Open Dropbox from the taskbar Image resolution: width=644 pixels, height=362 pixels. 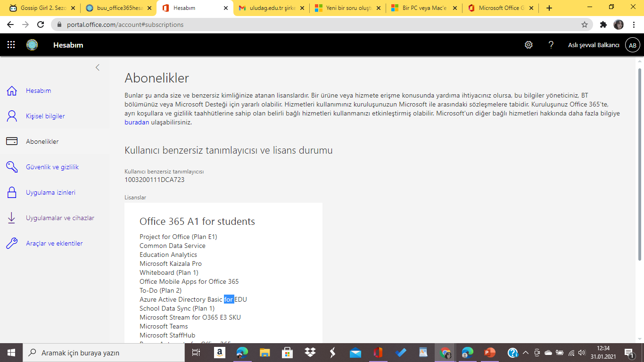[x=310, y=353]
